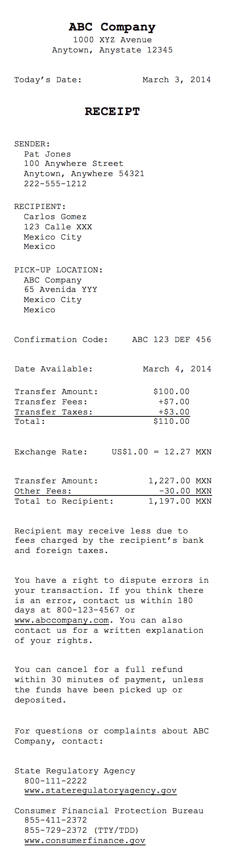Open the www.stateregulatoryagency.gov link
The height and width of the screenshot is (868, 225).
coord(100,790)
